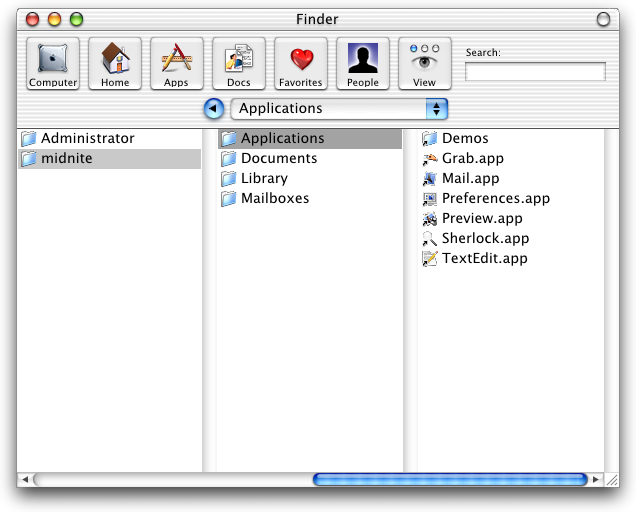Open the Apps toolbar icon
The height and width of the screenshot is (512, 636).
pos(176,63)
